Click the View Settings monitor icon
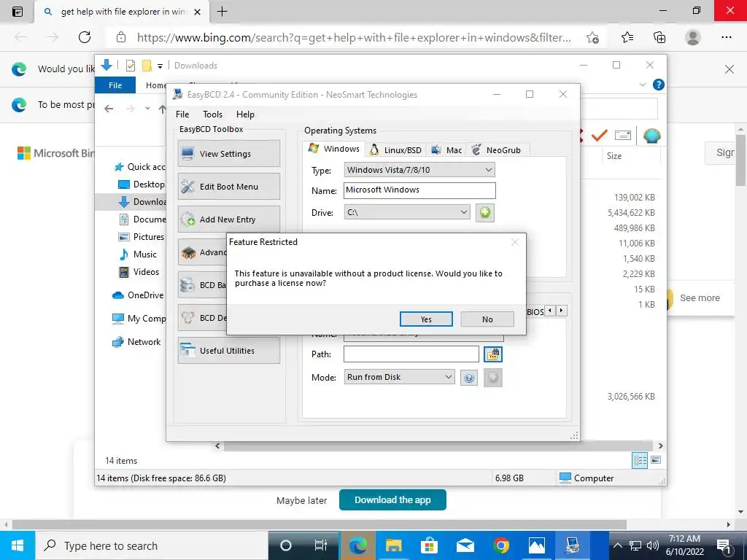Viewport: 747px width, 560px height. [188, 154]
